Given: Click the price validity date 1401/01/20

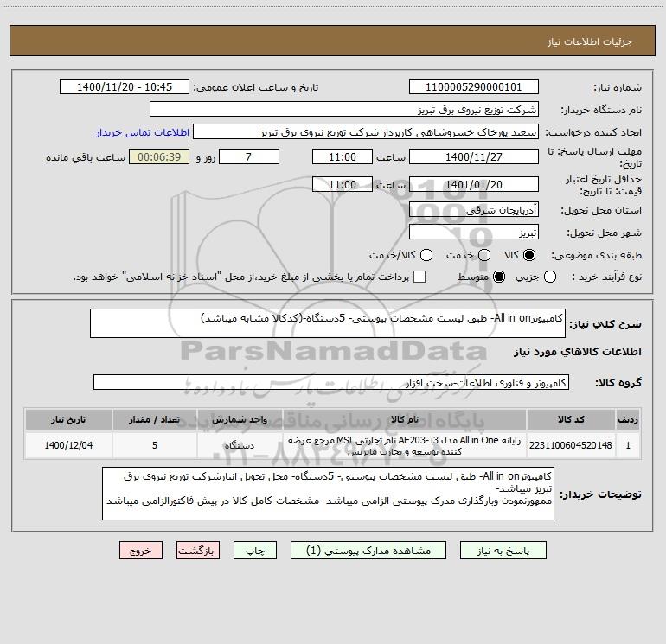Looking at the screenshot, I should [x=474, y=184].
